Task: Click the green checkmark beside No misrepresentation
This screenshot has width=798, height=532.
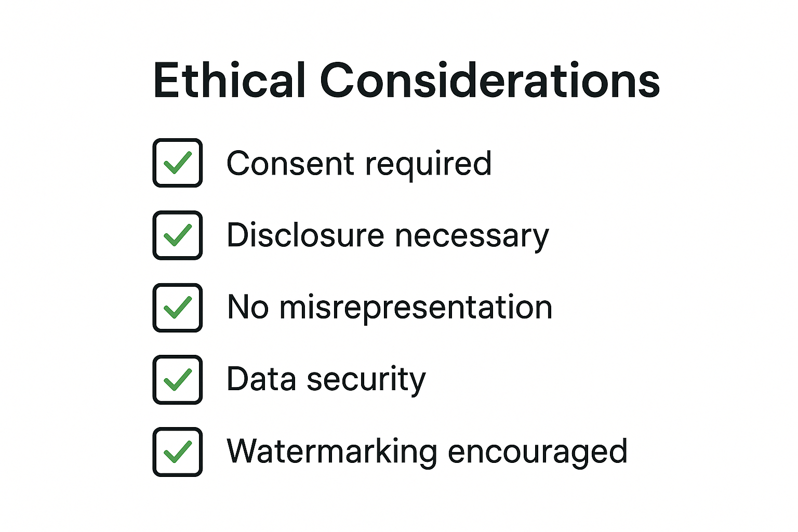Action: click(x=178, y=308)
